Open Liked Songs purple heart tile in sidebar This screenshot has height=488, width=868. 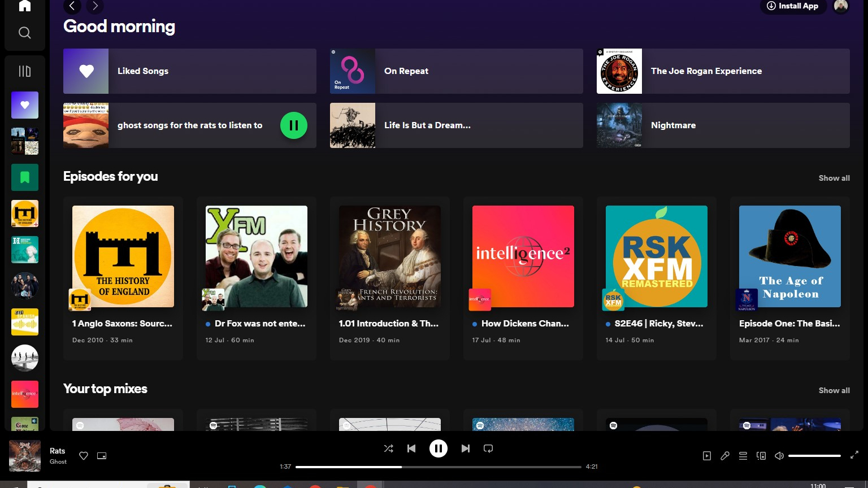[25, 105]
